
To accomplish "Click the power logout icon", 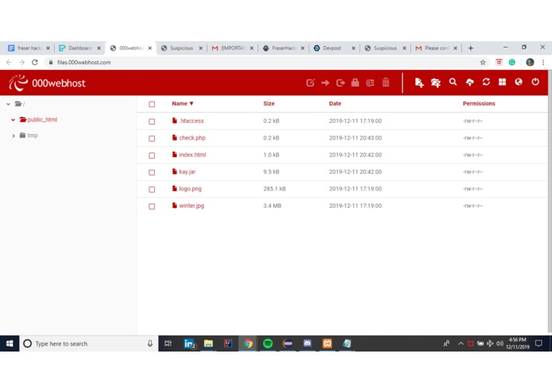I will (x=535, y=82).
